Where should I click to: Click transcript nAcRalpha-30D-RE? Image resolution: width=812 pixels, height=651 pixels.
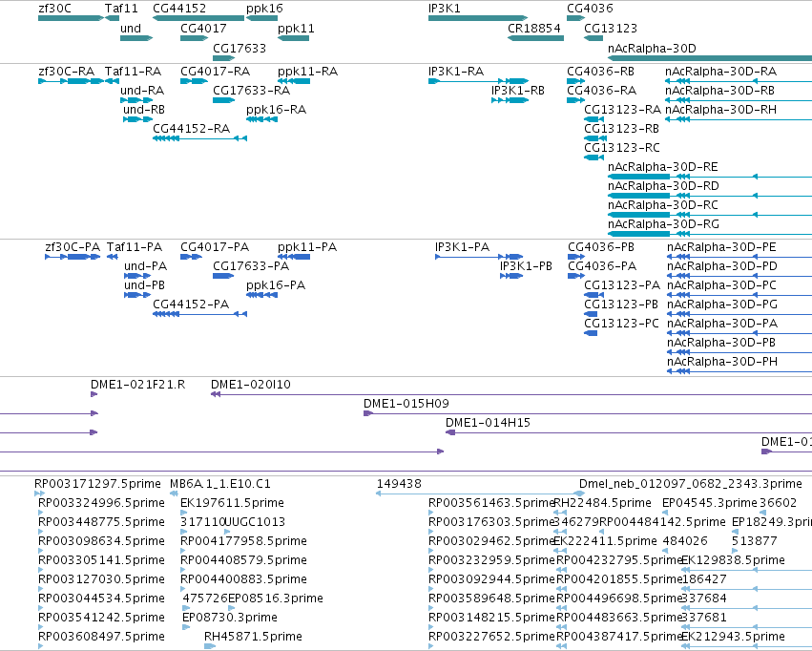710,177
